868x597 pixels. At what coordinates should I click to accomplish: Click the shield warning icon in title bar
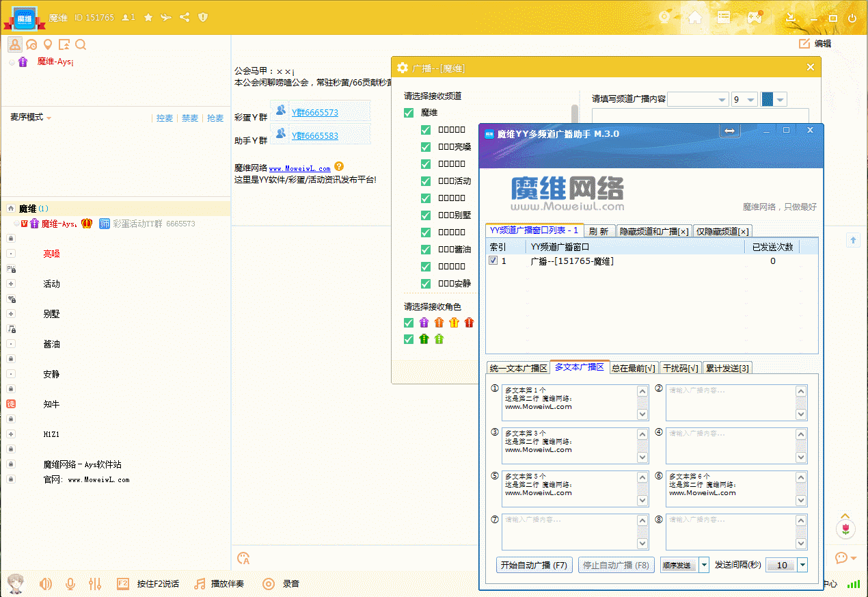point(203,18)
